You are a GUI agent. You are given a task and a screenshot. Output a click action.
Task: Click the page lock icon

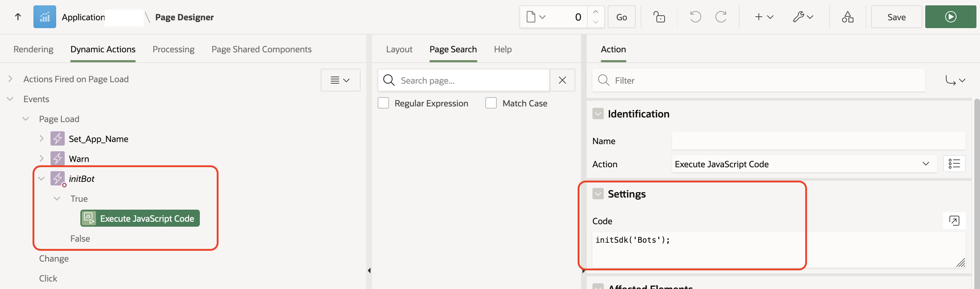coord(659,17)
